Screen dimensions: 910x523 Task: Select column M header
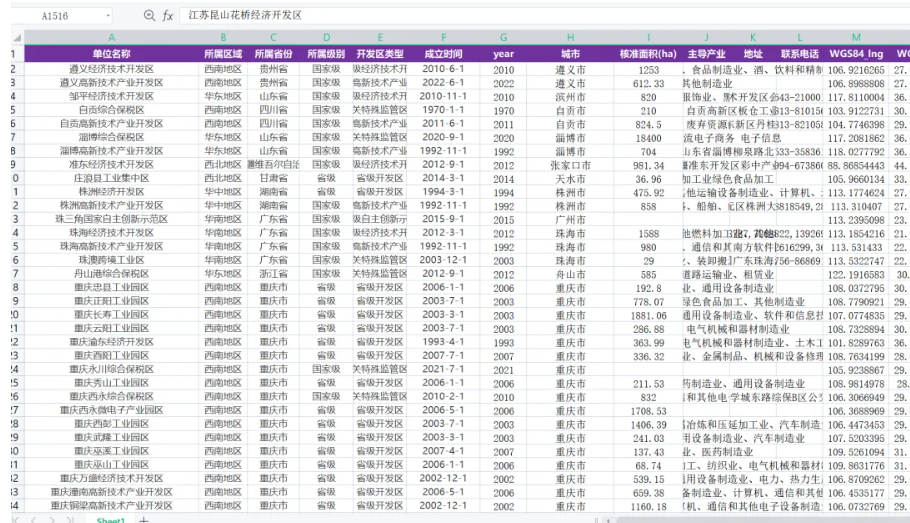[x=856, y=38]
